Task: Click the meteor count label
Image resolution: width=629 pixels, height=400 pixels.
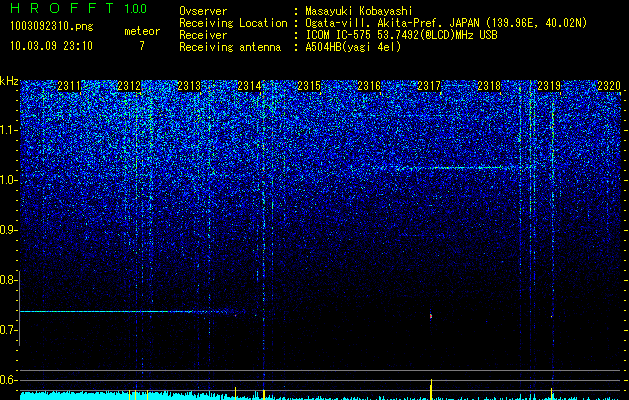Action: point(142,31)
